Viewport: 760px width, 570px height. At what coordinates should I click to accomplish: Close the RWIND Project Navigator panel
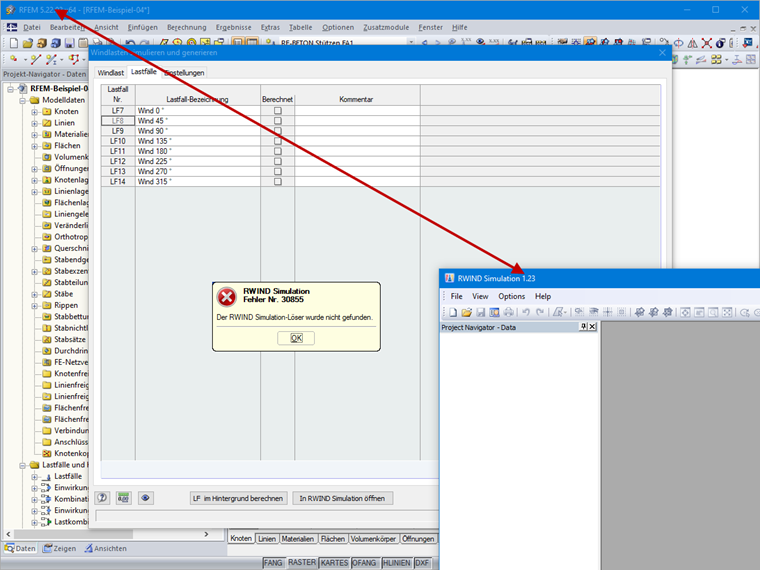[x=592, y=327]
